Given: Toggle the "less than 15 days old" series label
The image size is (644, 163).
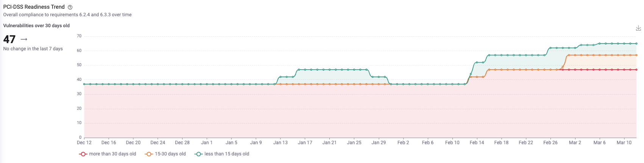Looking at the screenshot, I should (227, 154).
